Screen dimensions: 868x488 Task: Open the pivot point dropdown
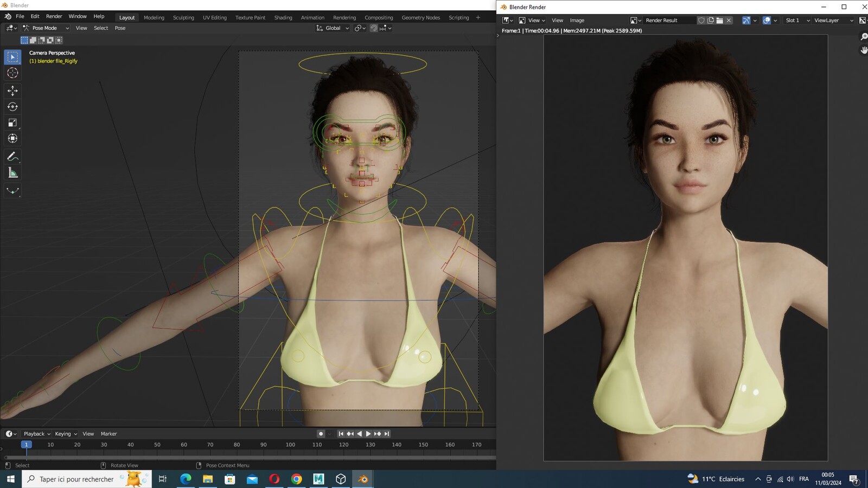pyautogui.click(x=360, y=28)
